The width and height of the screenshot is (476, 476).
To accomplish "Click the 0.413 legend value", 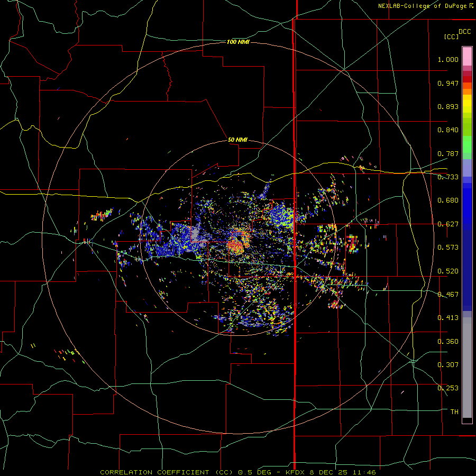I will pyautogui.click(x=448, y=318).
